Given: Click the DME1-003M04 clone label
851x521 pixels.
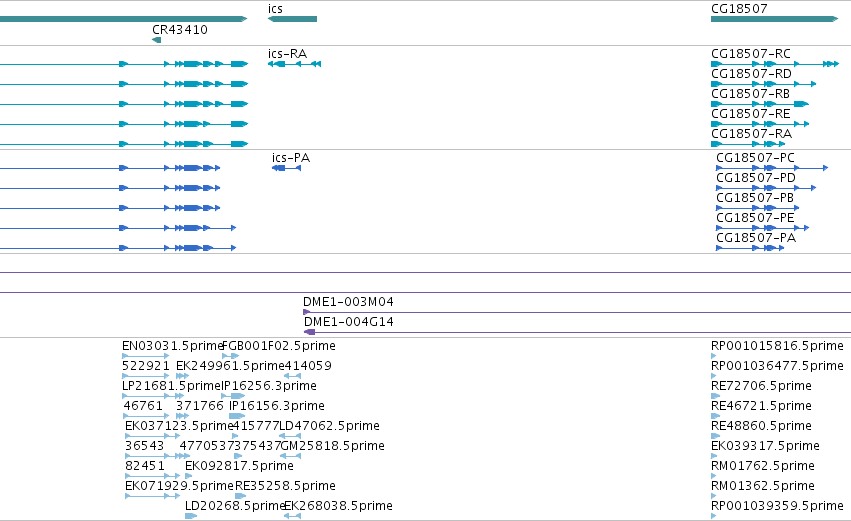Looking at the screenshot, I should tap(348, 302).
